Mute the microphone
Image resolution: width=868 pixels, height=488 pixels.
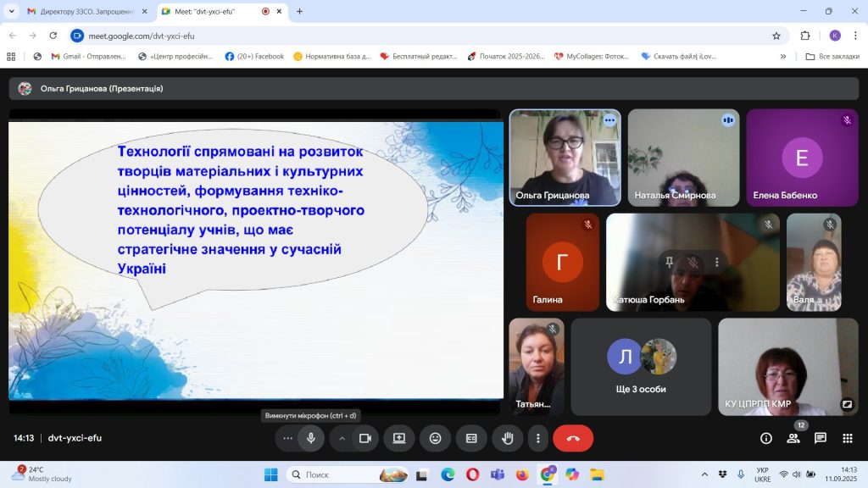tap(311, 438)
